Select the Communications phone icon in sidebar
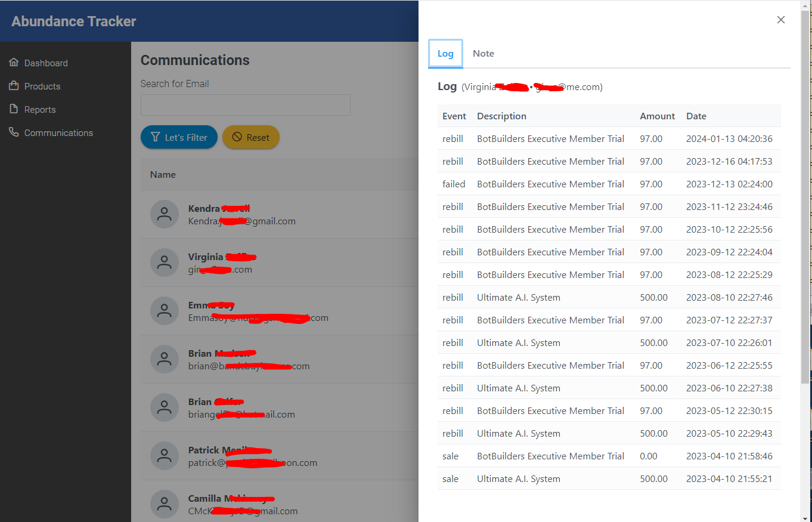The width and height of the screenshot is (812, 522). tap(14, 132)
